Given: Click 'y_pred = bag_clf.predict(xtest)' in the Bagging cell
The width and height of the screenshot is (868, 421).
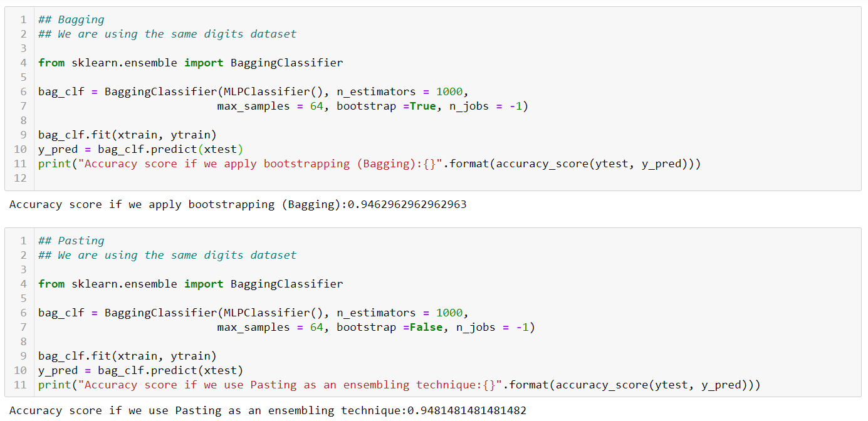Looking at the screenshot, I should pyautogui.click(x=140, y=149).
